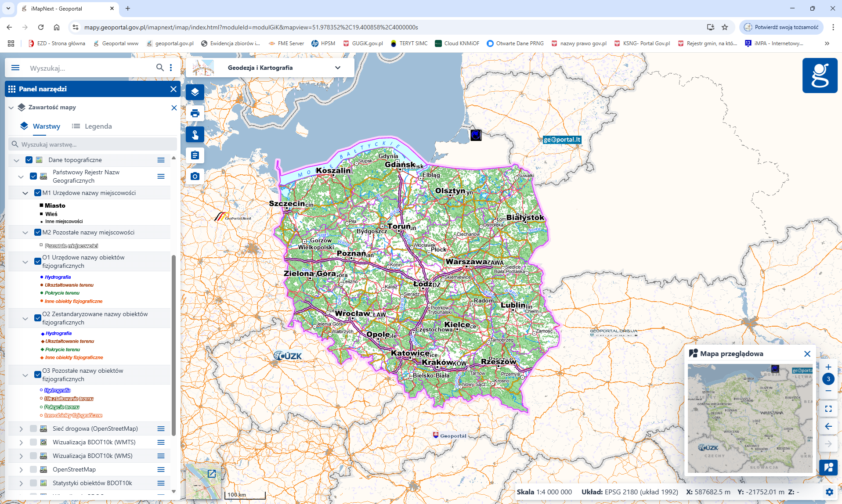The image size is (842, 504).
Task: Click the layers tool icon on map toolbar
Action: tap(195, 92)
